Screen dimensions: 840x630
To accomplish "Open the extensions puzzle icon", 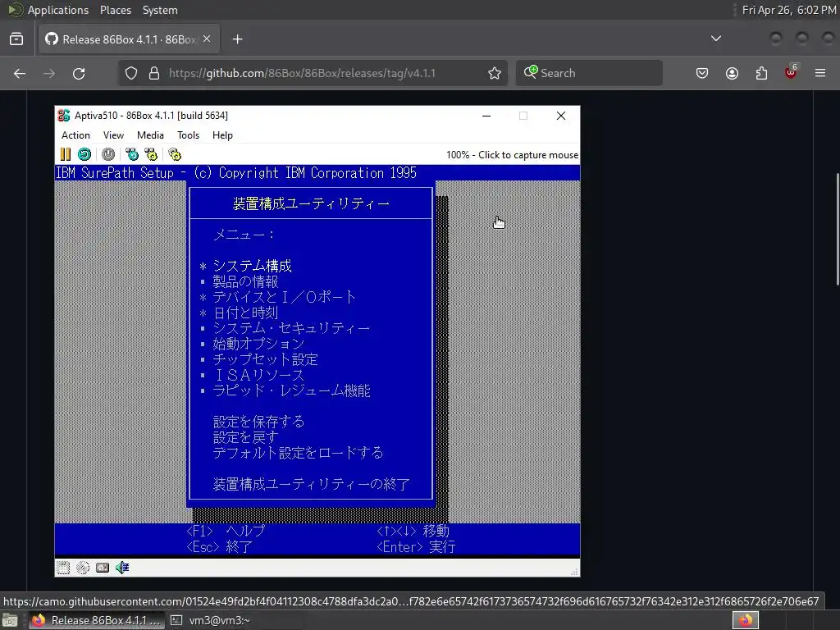I will 761,73.
